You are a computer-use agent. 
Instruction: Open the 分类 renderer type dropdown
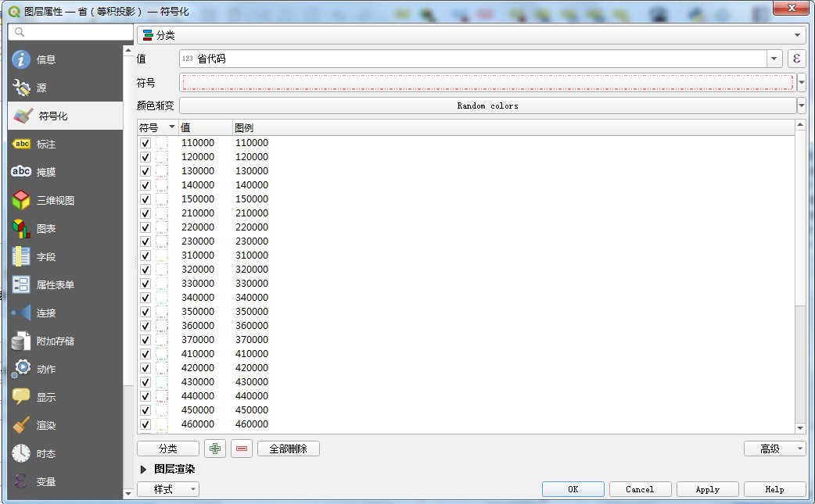pyautogui.click(x=472, y=35)
